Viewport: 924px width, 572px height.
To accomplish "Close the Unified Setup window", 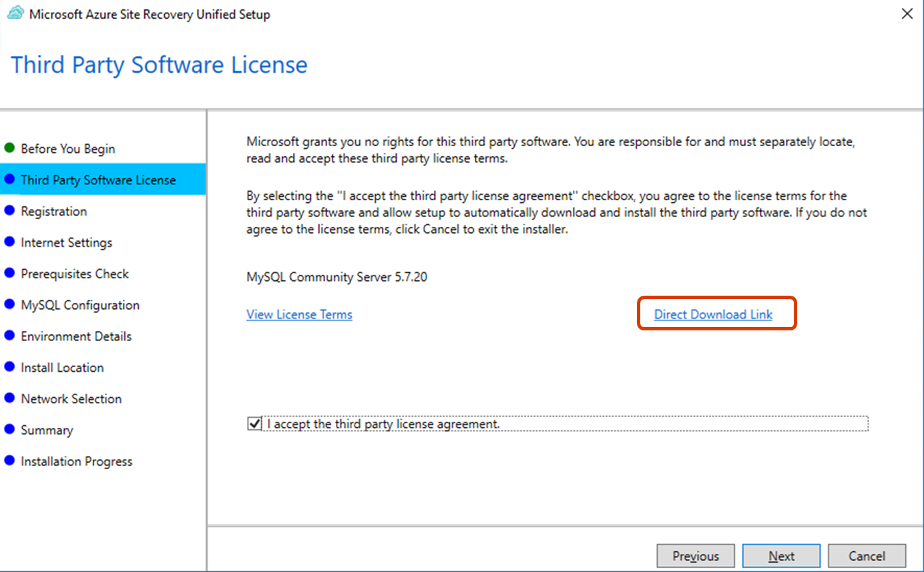I will [907, 14].
